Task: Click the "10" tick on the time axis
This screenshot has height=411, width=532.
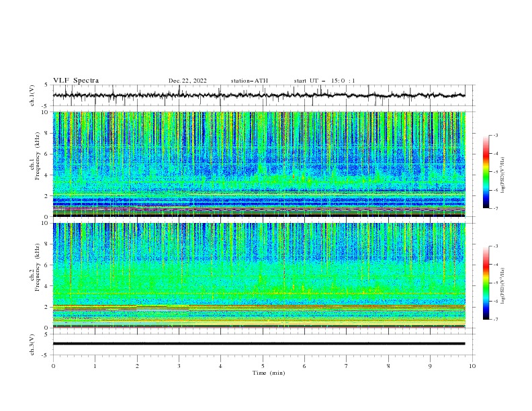Action: click(x=472, y=366)
